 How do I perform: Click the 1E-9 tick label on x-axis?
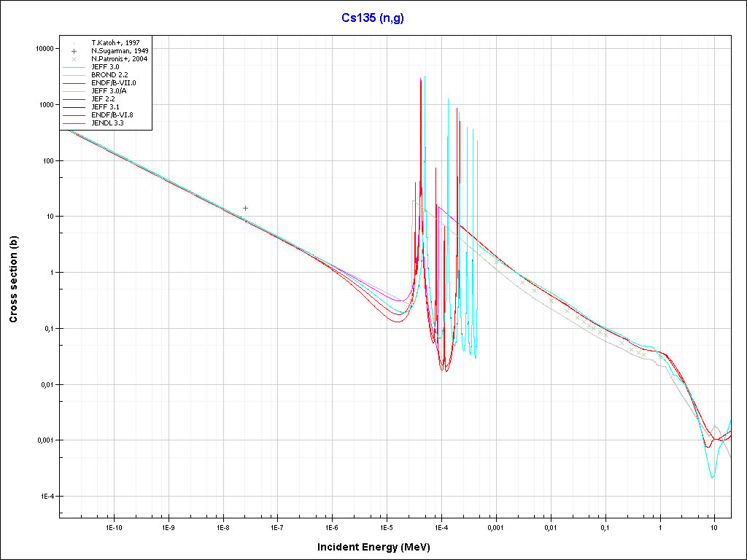coord(168,526)
